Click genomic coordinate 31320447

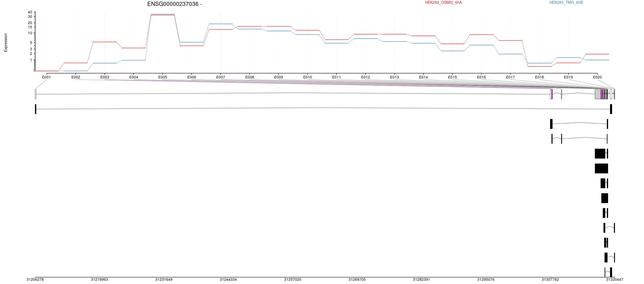click(x=615, y=279)
